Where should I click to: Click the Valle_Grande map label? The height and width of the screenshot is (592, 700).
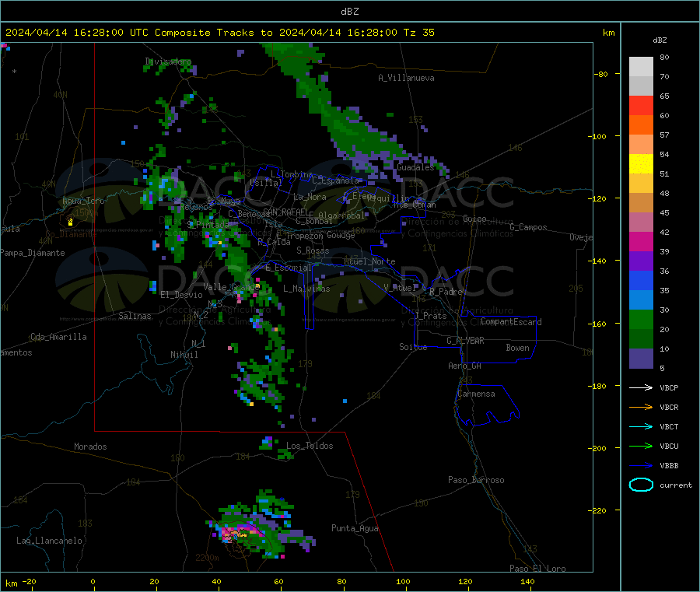tap(232, 287)
